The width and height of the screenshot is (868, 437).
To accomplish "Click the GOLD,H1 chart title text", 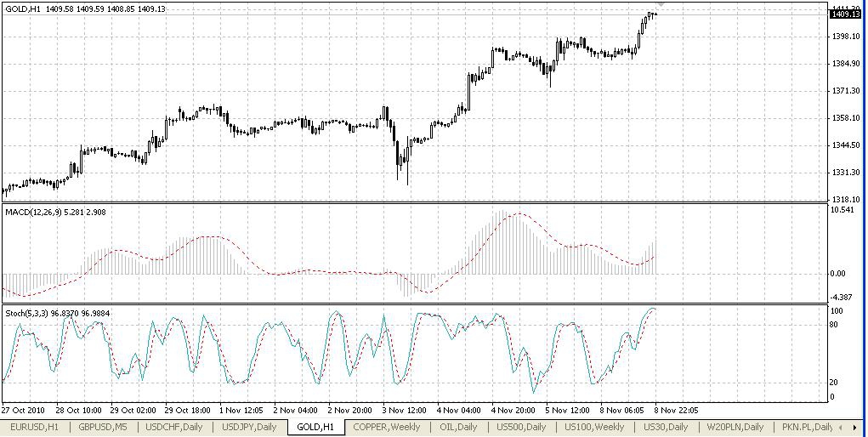I will point(22,9).
